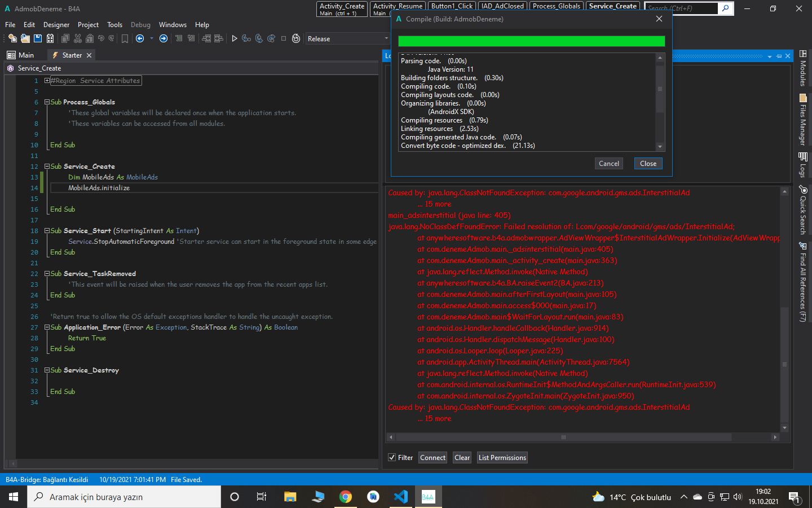Click the Undo arrow icon
Image resolution: width=812 pixels, height=508 pixels.
(101, 38)
